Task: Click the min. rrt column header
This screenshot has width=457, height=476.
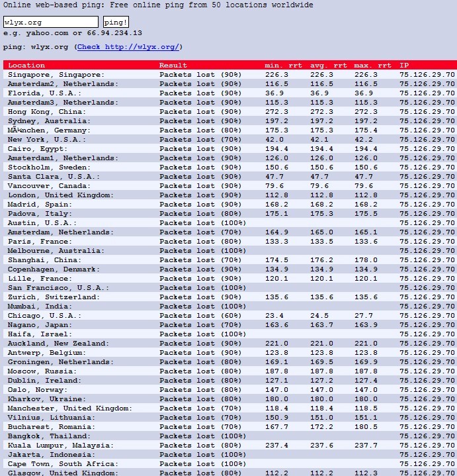Action: point(283,66)
